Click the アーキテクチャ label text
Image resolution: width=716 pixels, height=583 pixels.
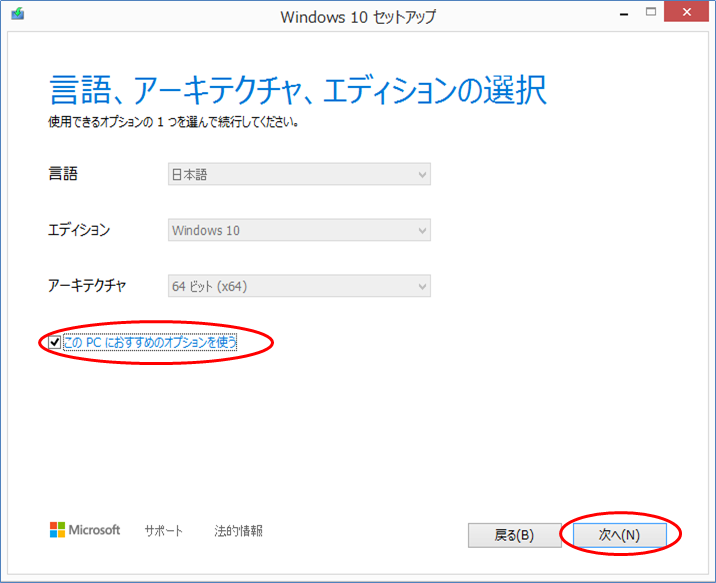[87, 286]
